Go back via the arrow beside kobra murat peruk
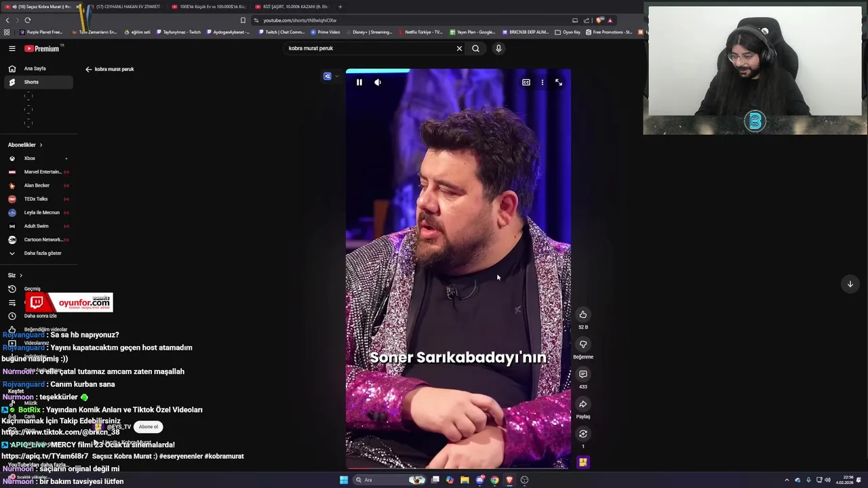 pyautogui.click(x=88, y=69)
